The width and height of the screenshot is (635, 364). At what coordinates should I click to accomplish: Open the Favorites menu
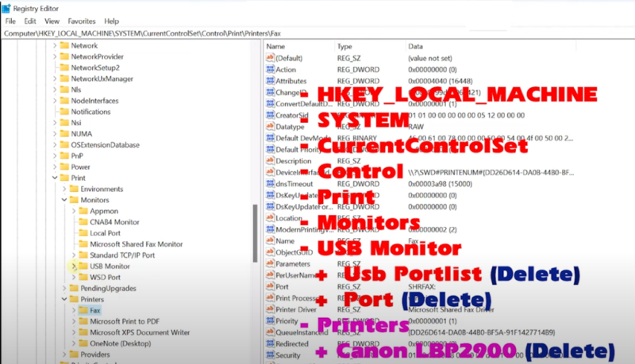(x=82, y=21)
